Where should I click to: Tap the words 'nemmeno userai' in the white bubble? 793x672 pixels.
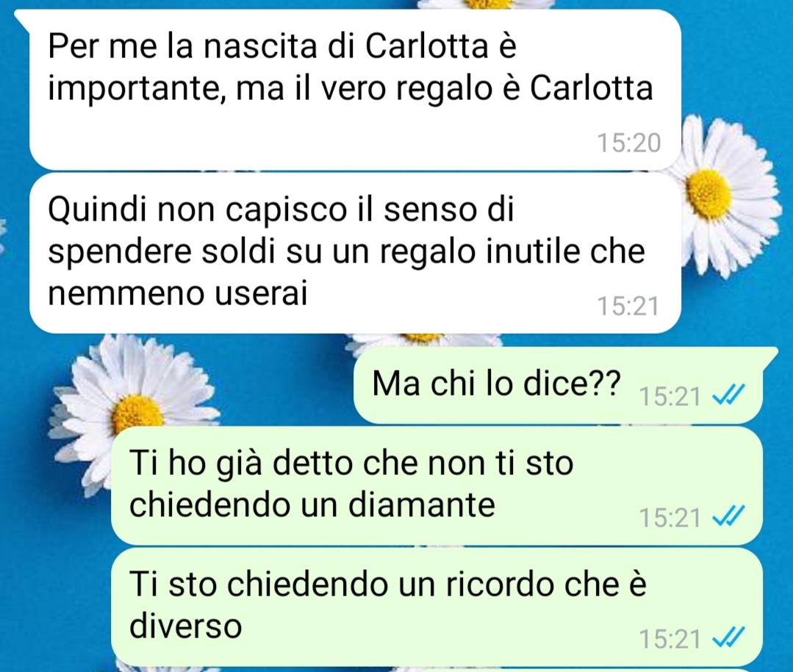tap(178, 293)
